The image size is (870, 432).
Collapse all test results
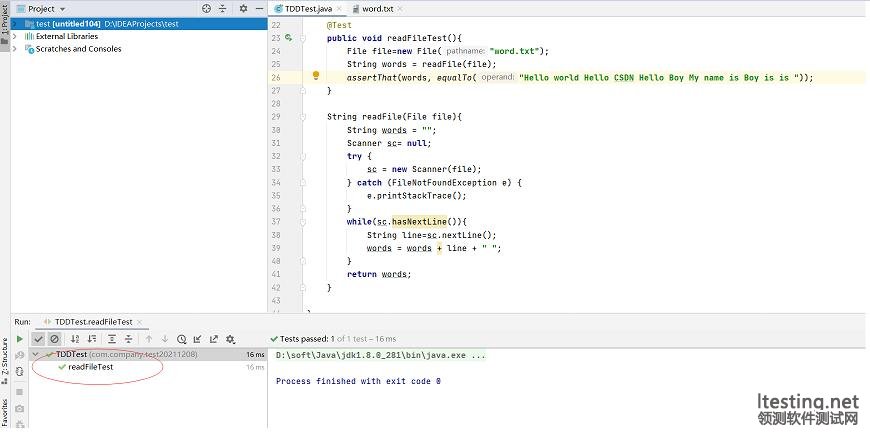[128, 339]
